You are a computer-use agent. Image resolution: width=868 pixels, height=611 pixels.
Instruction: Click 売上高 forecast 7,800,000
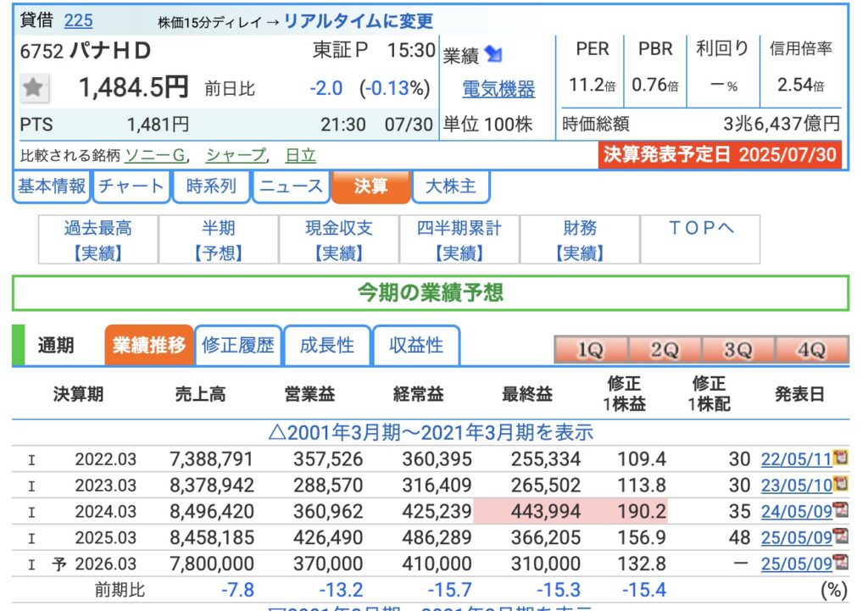tap(211, 564)
